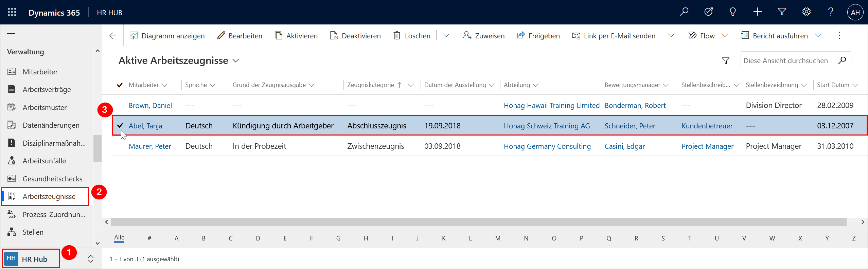Open Casini, Edgar manager link
The height and width of the screenshot is (269, 868).
point(624,146)
